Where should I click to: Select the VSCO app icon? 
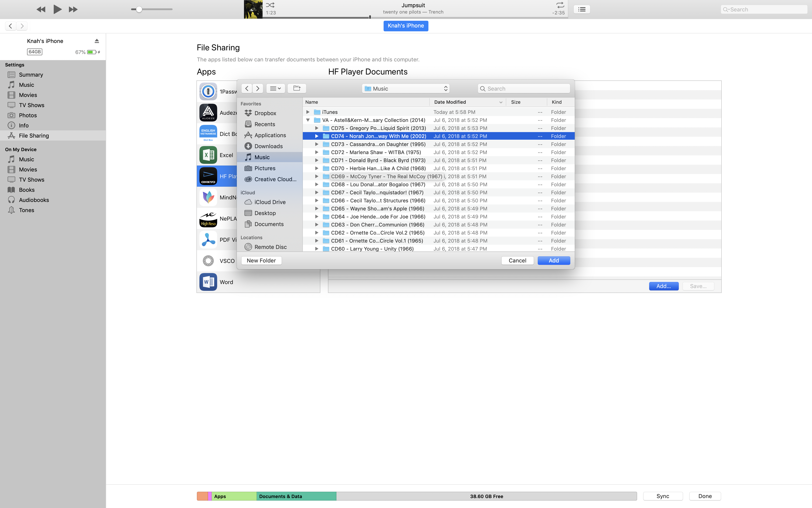[208, 261]
